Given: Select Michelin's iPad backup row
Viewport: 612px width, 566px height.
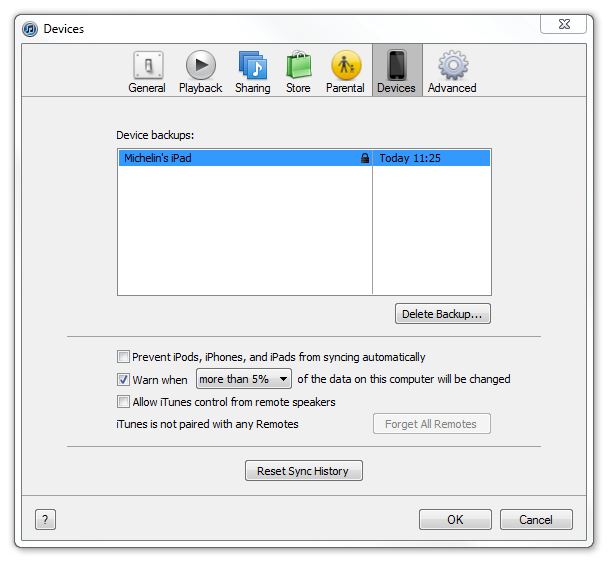Looking at the screenshot, I should (x=304, y=158).
